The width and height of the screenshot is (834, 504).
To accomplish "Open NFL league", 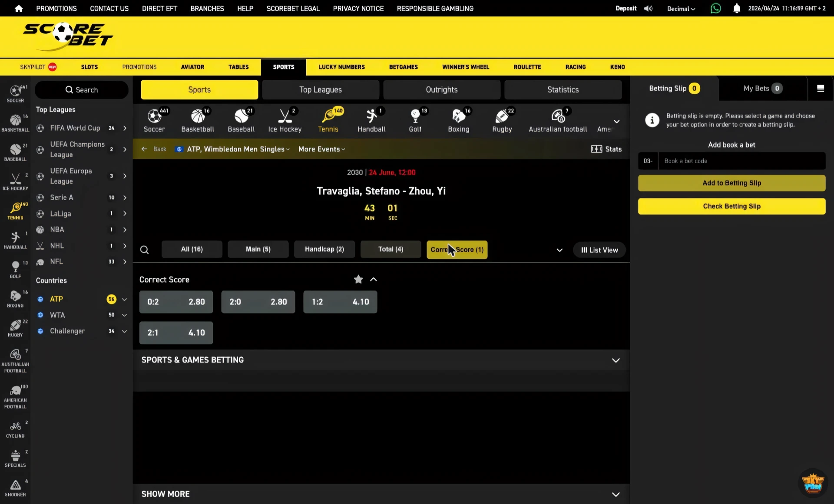I will pos(82,262).
